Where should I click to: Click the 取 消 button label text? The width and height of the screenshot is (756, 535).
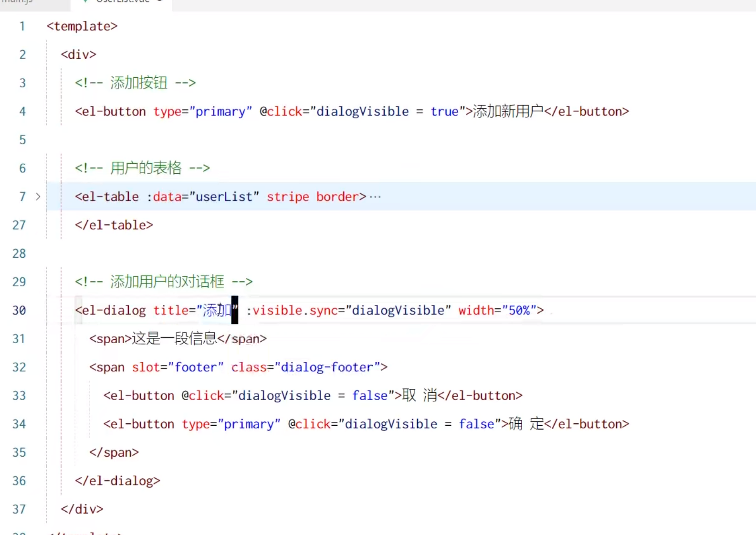coord(420,396)
